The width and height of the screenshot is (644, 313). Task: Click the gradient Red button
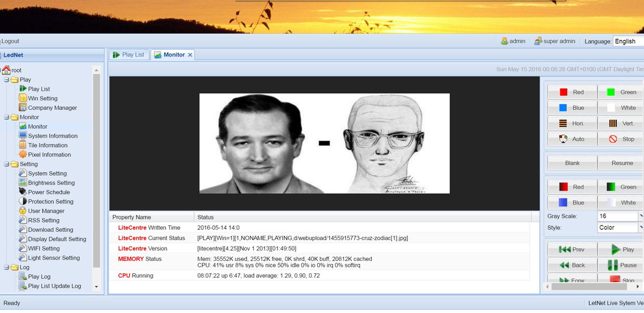(572, 187)
